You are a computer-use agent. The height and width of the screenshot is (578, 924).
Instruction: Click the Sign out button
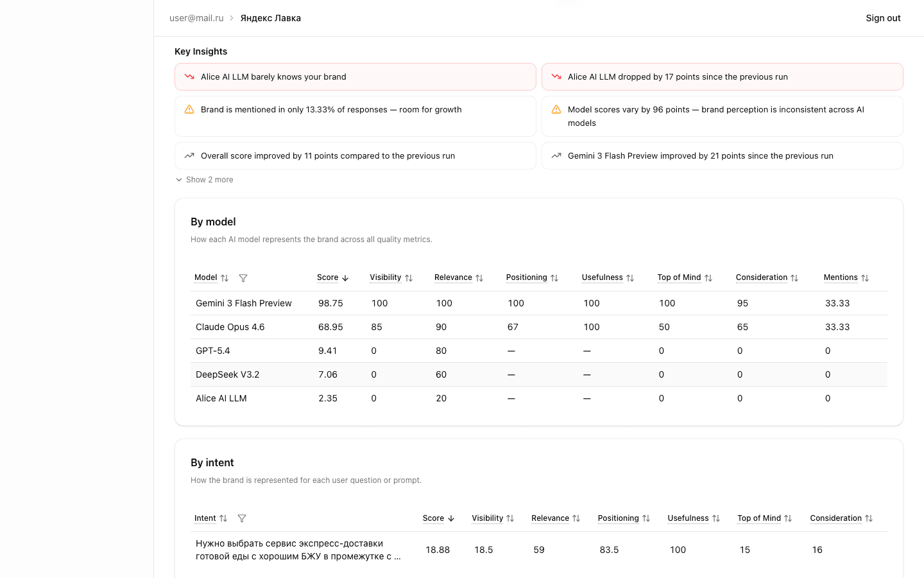click(883, 18)
